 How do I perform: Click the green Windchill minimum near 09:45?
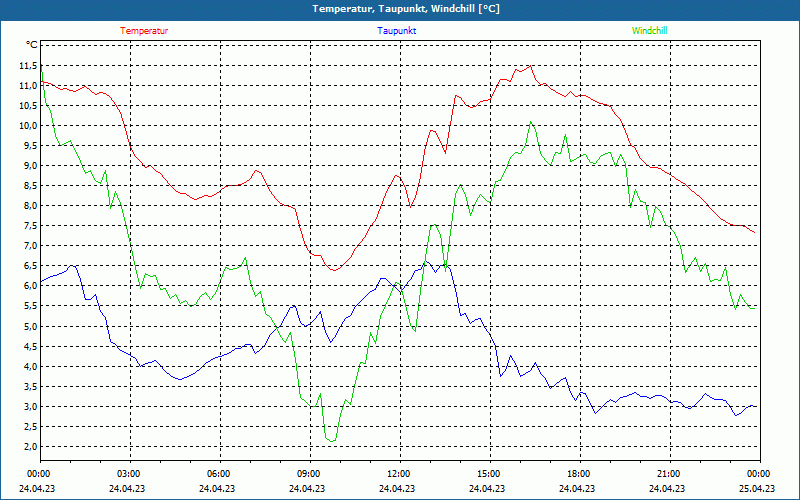tap(332, 441)
